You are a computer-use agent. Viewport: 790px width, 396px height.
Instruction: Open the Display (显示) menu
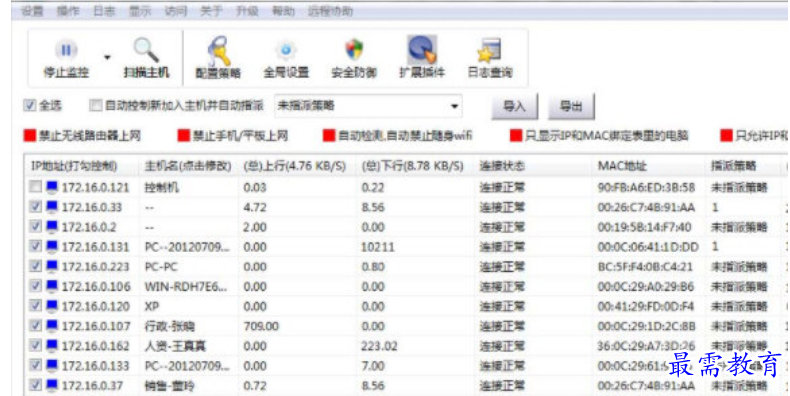(140, 11)
